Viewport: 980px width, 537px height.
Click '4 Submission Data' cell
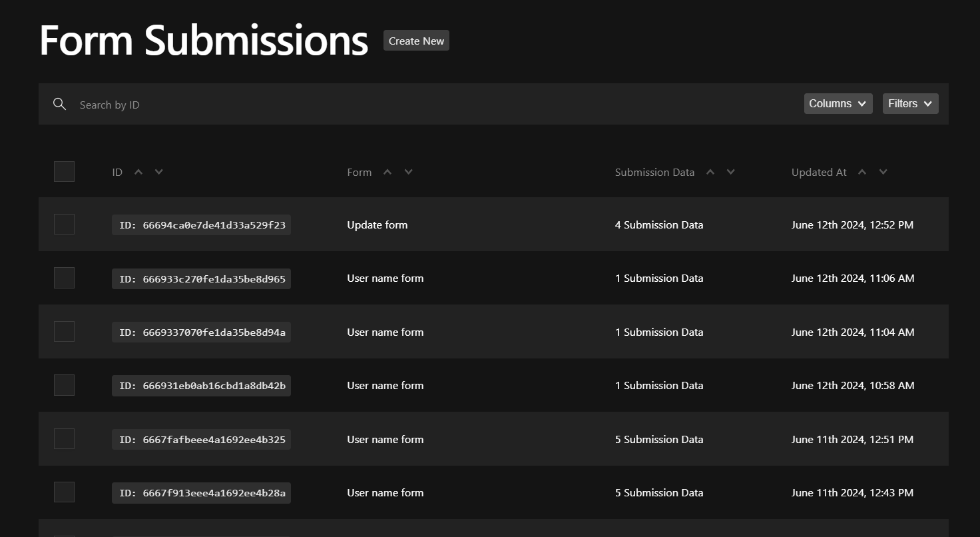(x=659, y=225)
